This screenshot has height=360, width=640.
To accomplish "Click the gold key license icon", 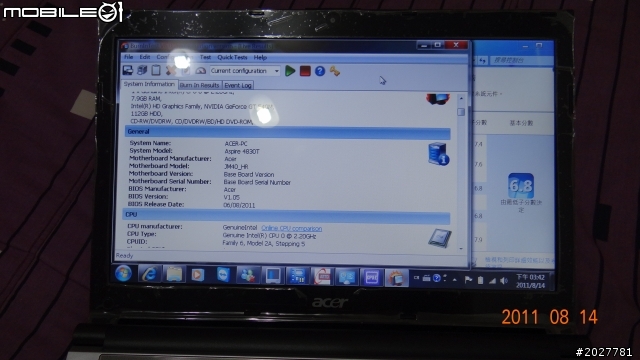I will (x=335, y=71).
